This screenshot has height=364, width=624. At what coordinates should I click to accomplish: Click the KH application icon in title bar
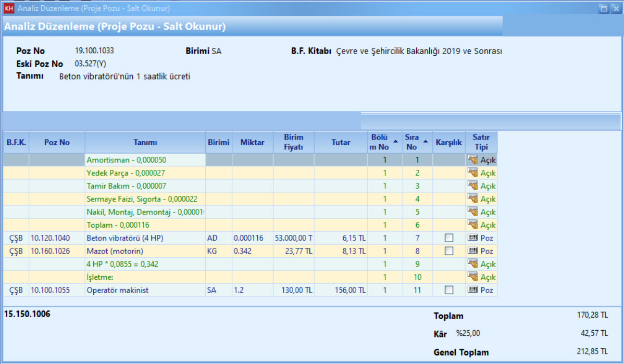tap(8, 8)
